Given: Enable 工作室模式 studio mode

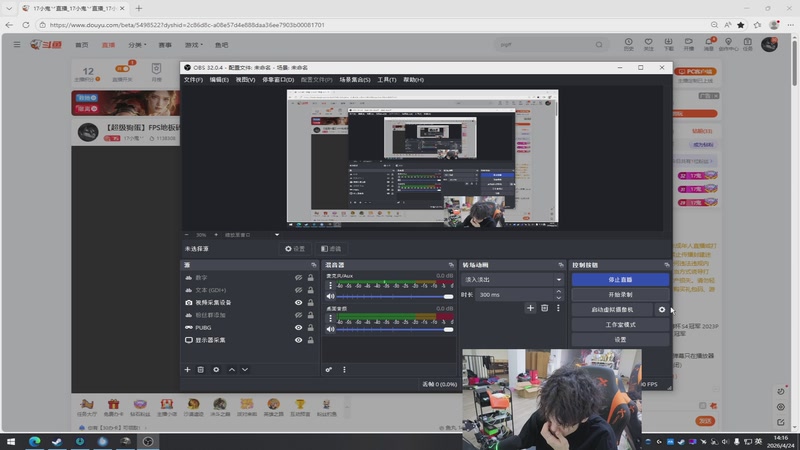Looking at the screenshot, I should point(620,324).
